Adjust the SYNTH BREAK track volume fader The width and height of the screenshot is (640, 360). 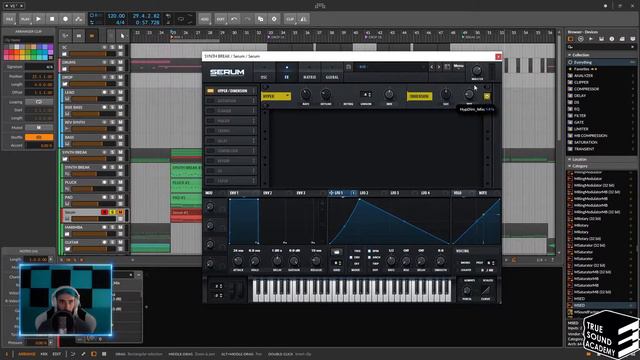92,159
